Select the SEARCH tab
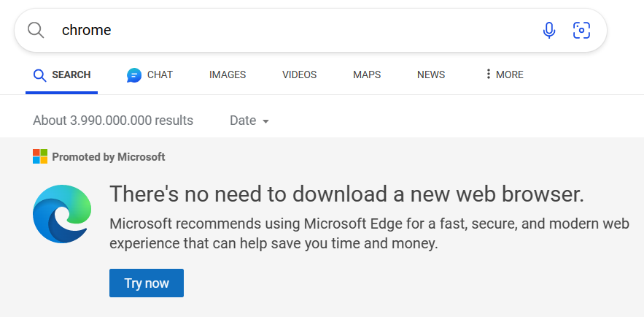644x317 pixels. click(61, 75)
